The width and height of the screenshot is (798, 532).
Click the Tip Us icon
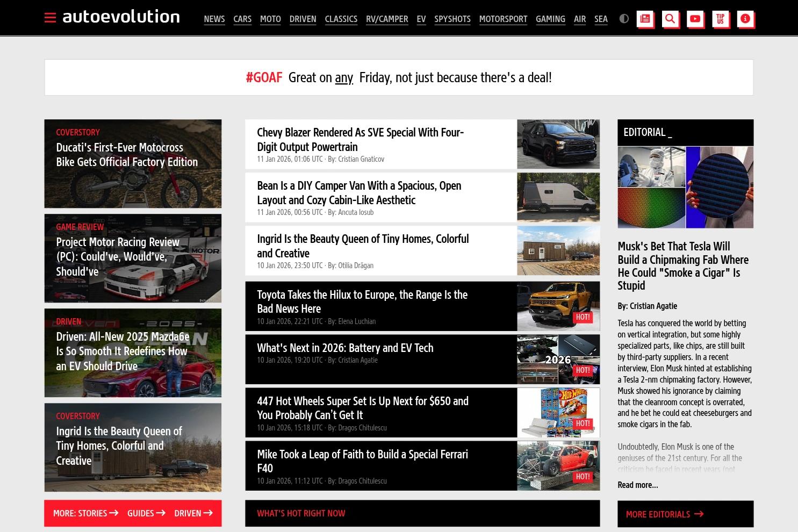point(720,19)
